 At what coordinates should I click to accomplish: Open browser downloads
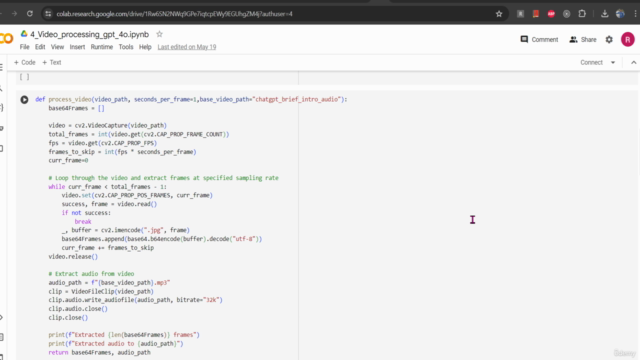pyautogui.click(x=604, y=14)
